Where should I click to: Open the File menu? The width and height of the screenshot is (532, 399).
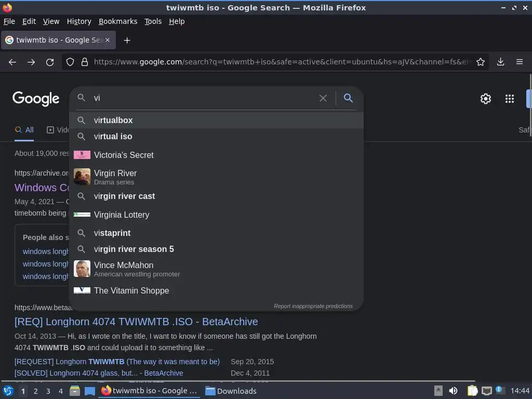9,21
